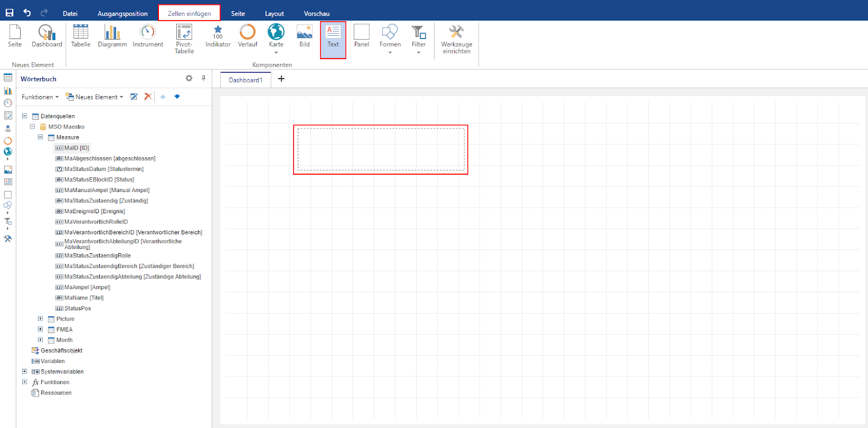868x428 pixels.
Task: Select the Diagramm component
Action: 112,36
